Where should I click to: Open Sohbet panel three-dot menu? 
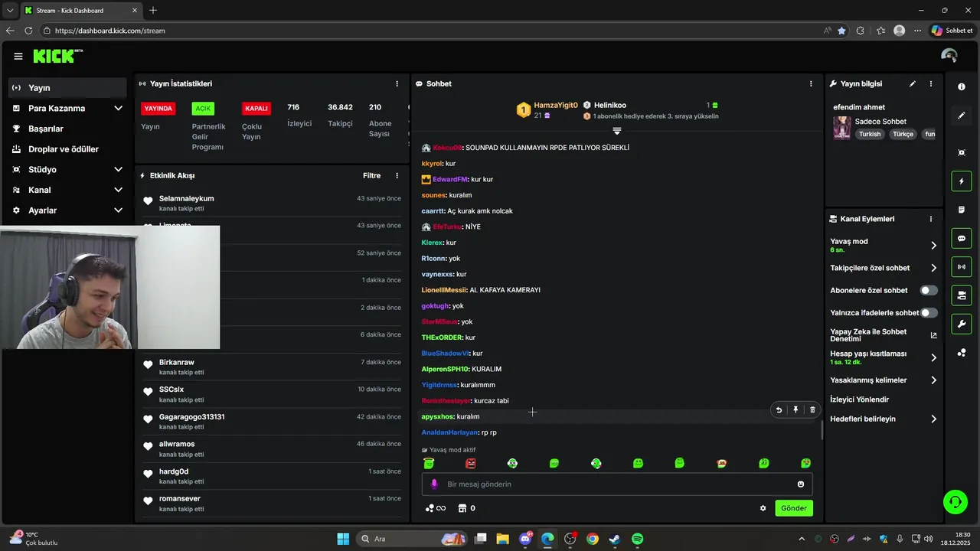coord(811,83)
